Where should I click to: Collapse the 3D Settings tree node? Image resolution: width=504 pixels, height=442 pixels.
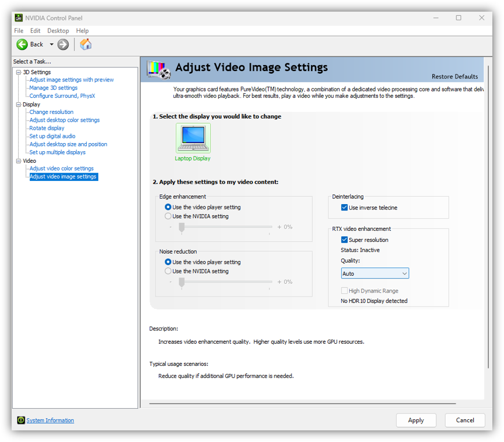click(19, 72)
